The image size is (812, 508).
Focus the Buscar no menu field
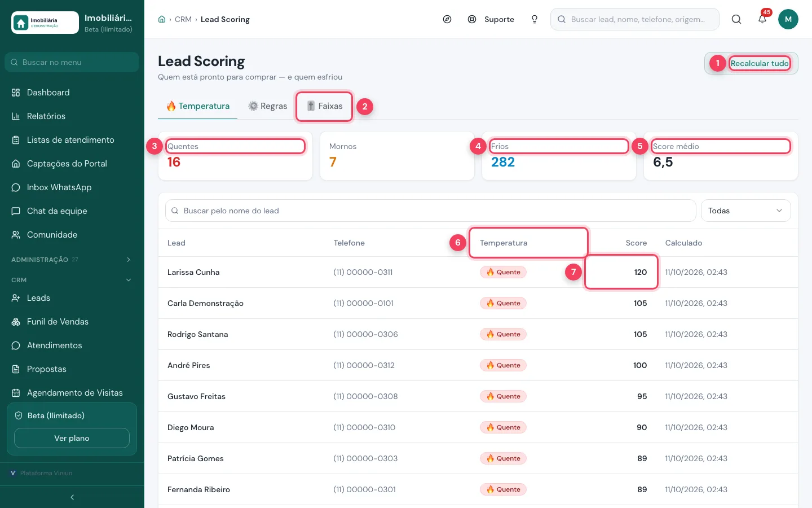click(72, 62)
